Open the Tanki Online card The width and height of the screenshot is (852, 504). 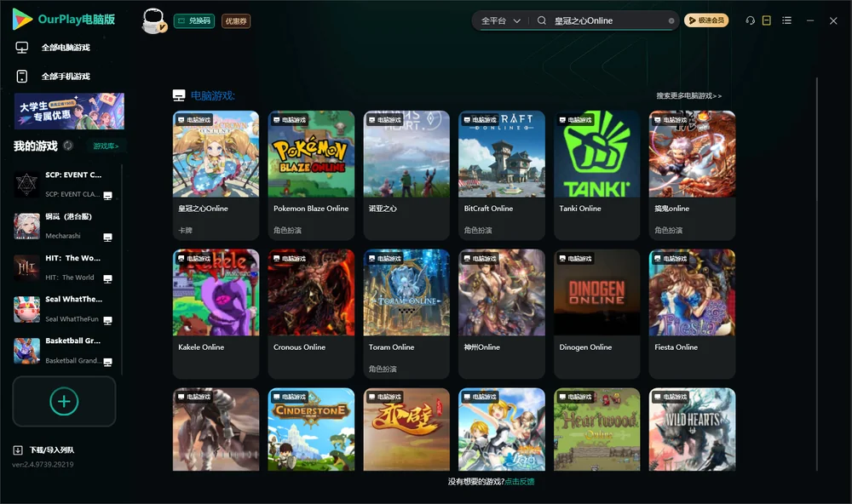(x=596, y=175)
